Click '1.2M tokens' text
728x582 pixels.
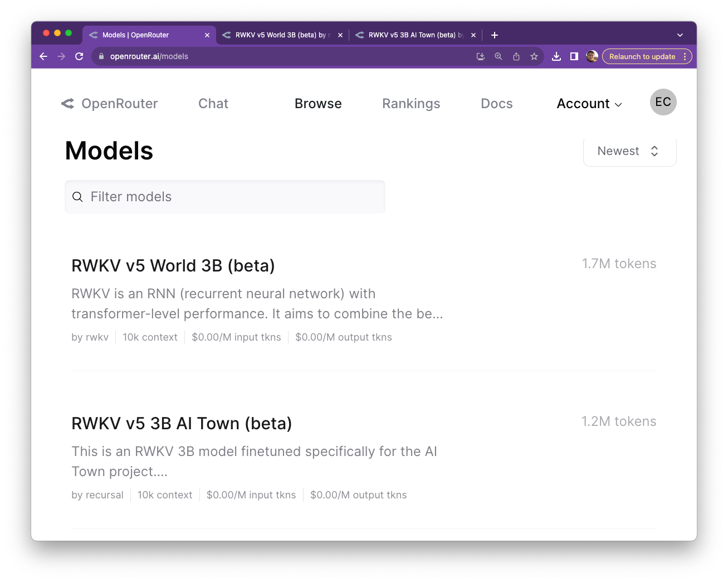pyautogui.click(x=619, y=421)
